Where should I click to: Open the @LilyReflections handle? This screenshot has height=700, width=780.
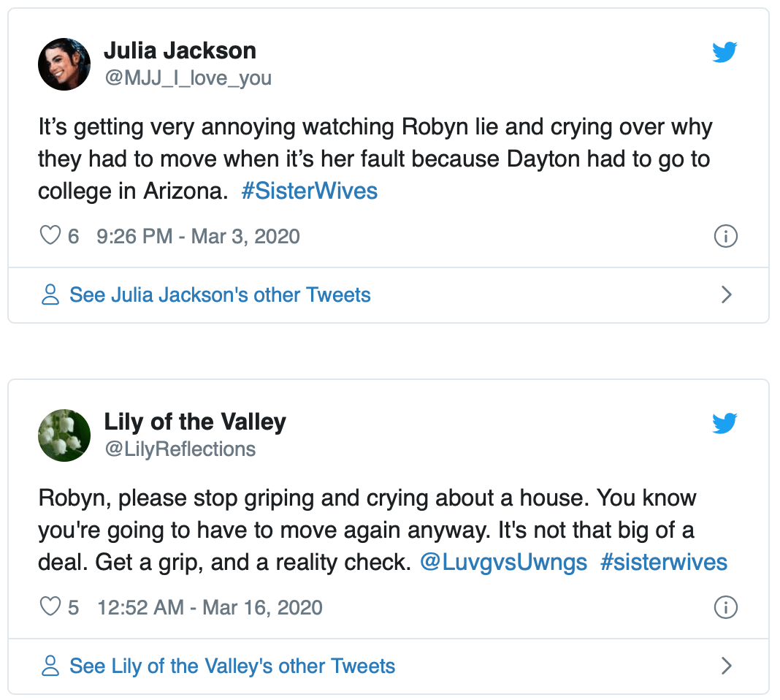point(180,449)
